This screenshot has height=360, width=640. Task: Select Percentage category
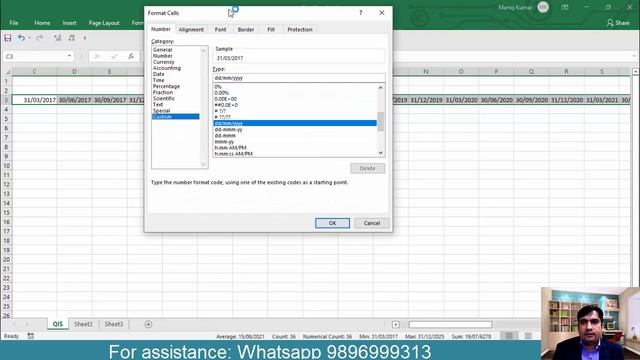pyautogui.click(x=166, y=86)
